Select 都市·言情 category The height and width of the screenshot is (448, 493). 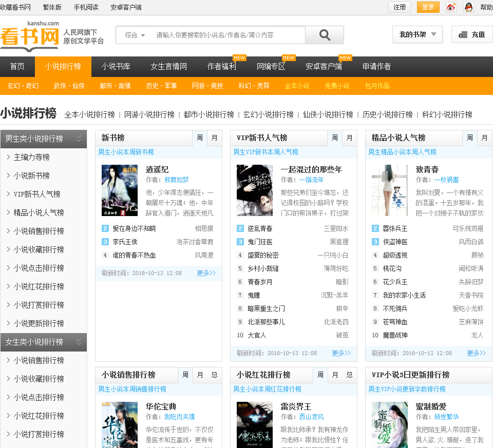tap(116, 86)
